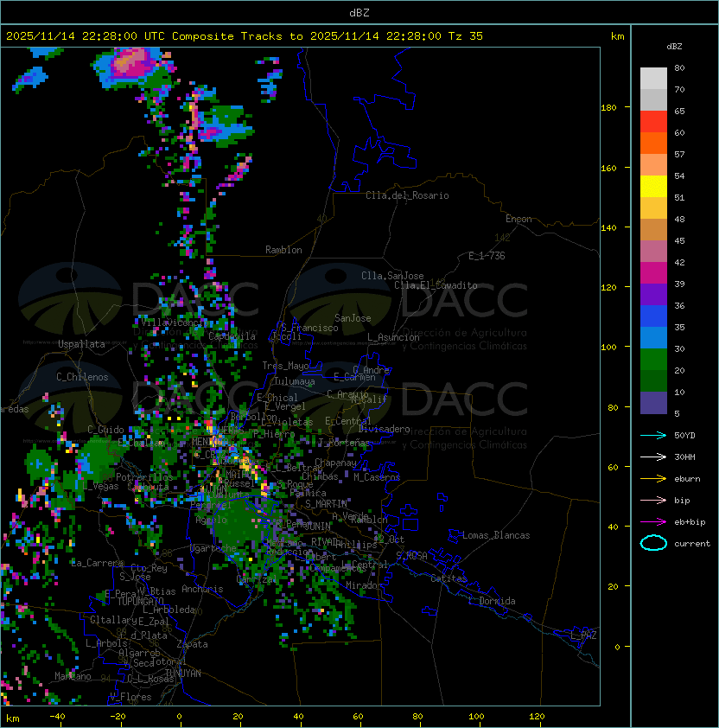
Task: Click the 'Clla.El_Cavadito' place label
Action: click(436, 285)
